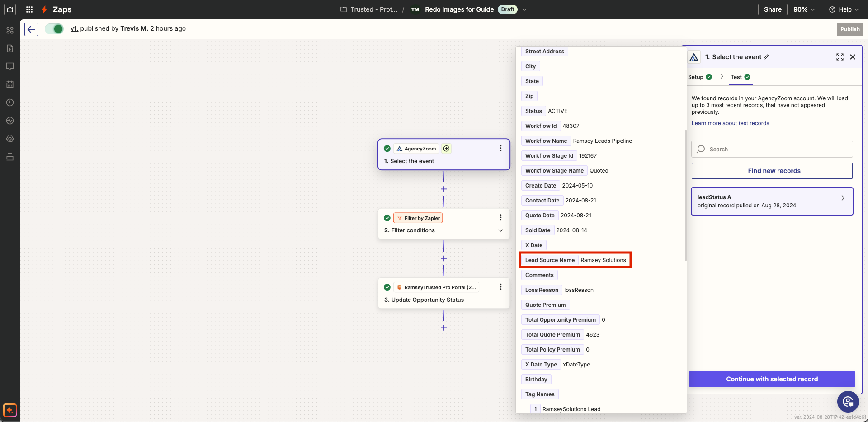Image resolution: width=868 pixels, height=422 pixels.
Task: Click pencil icon to rename step
Action: (766, 57)
